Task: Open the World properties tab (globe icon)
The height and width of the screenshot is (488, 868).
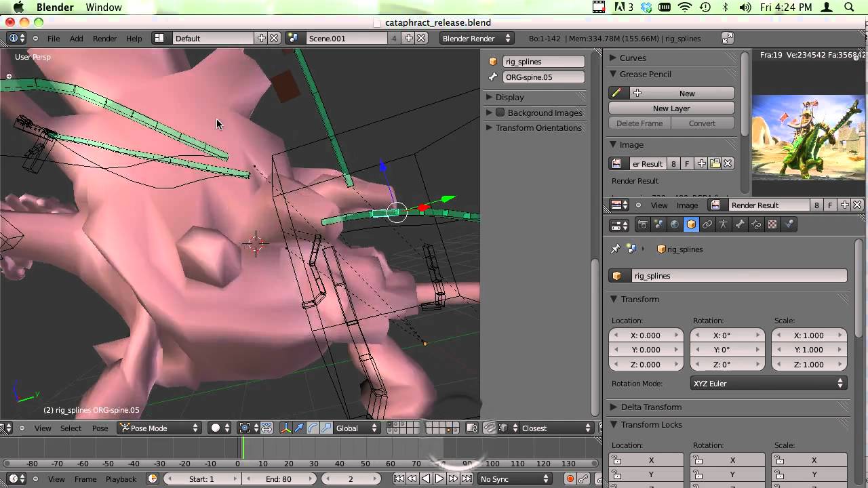Action: click(x=675, y=225)
